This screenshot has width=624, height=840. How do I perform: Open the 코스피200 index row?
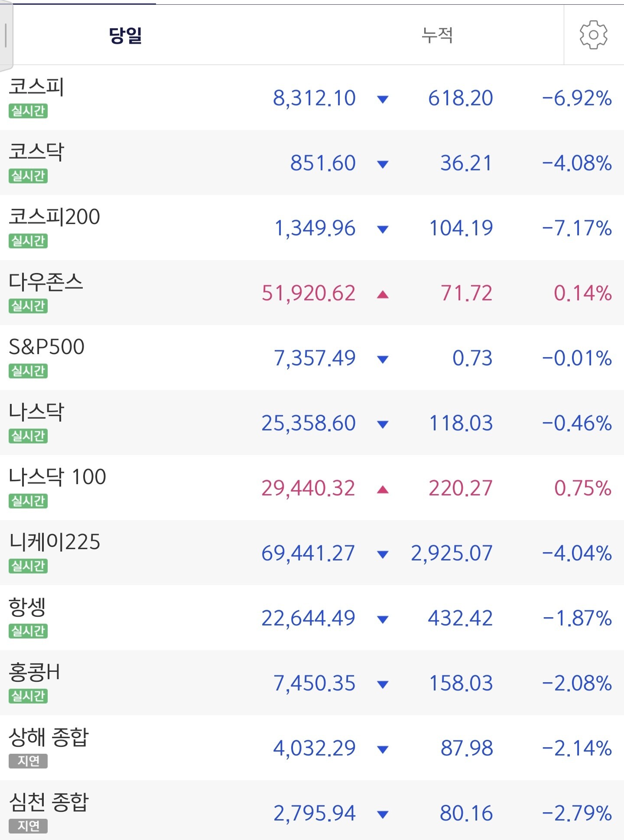tap(312, 228)
